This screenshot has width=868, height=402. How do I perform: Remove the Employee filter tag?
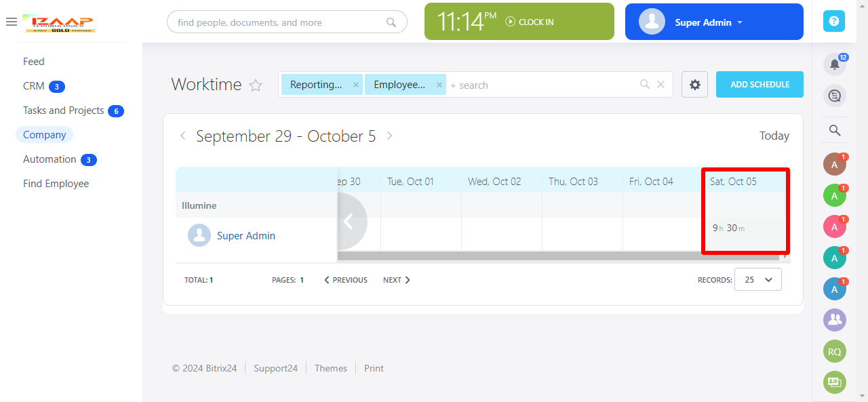439,85
